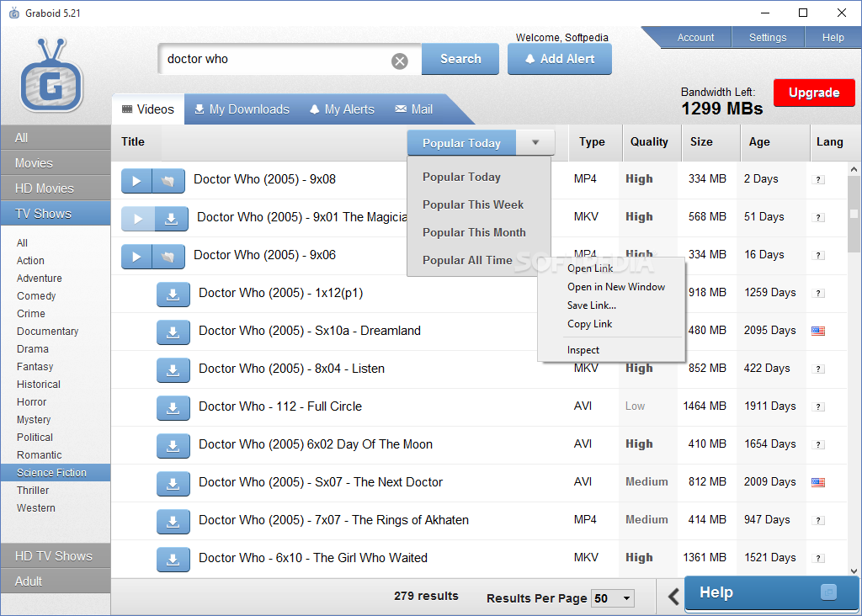862x616 pixels.
Task: Click the Help panel popout icon
Action: tap(828, 592)
